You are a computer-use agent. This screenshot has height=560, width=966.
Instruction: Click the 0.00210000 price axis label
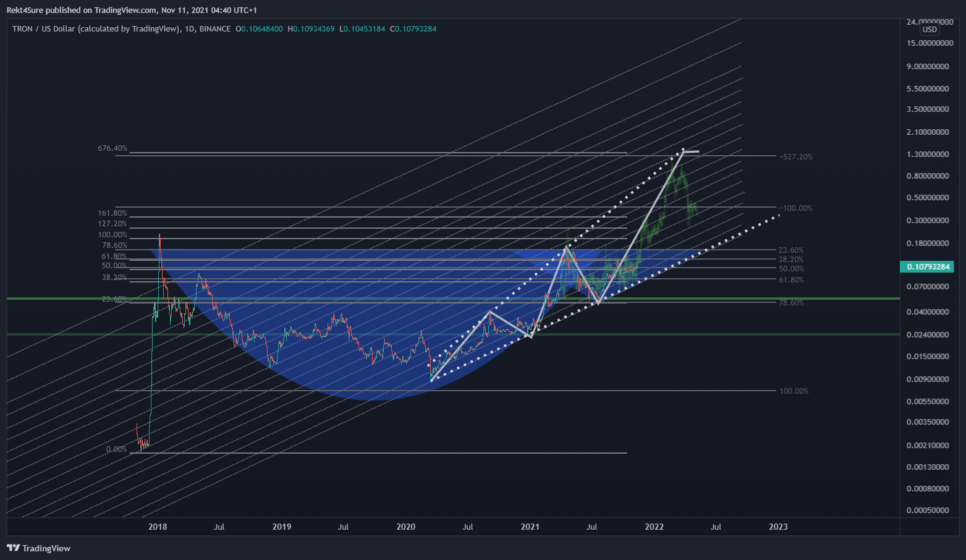(x=928, y=446)
